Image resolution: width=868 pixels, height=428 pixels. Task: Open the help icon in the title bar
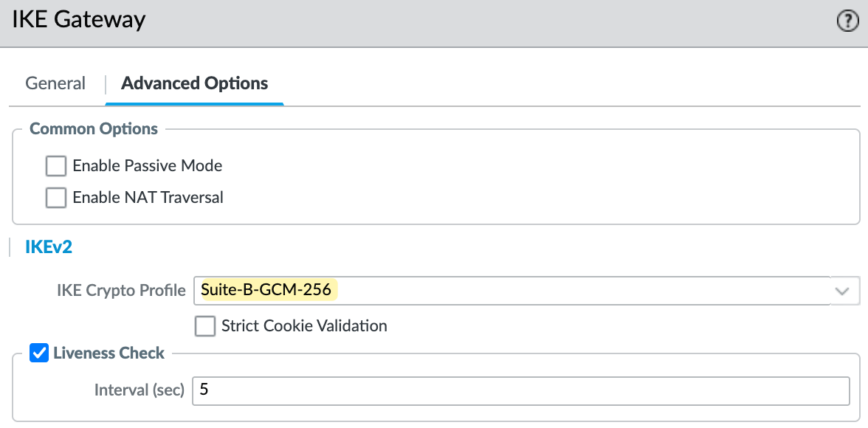[x=847, y=22]
